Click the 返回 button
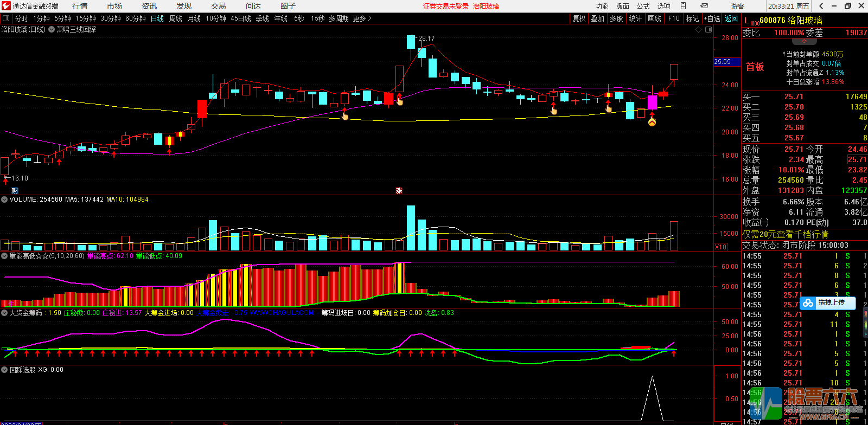The height and width of the screenshot is (425, 868). tap(731, 18)
